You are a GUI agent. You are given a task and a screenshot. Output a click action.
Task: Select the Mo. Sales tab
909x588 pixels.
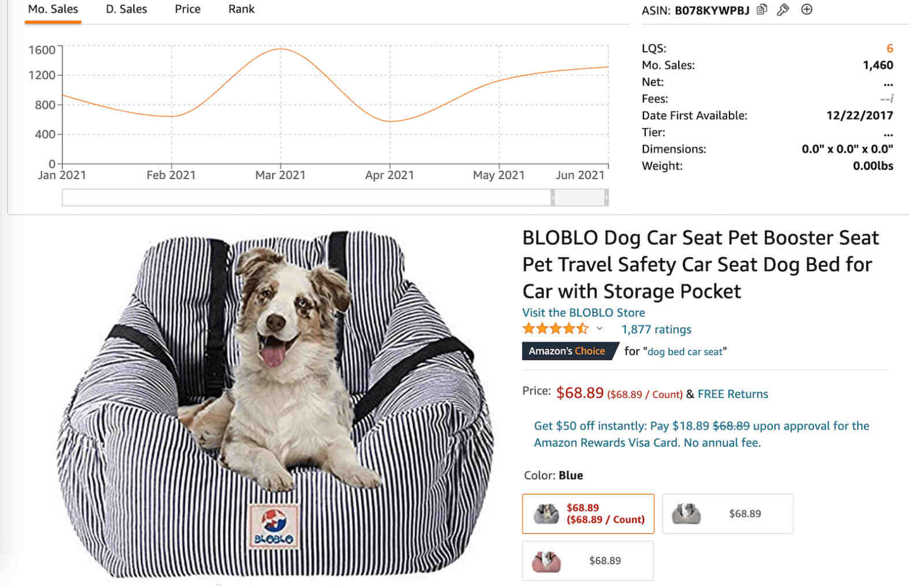coord(53,9)
